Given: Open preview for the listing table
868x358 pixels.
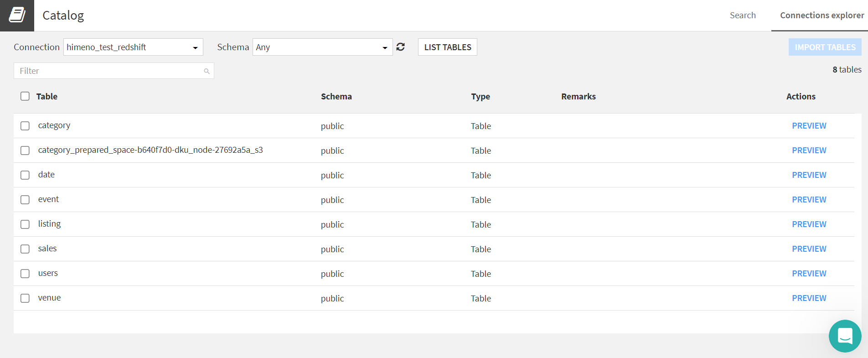Looking at the screenshot, I should [809, 224].
